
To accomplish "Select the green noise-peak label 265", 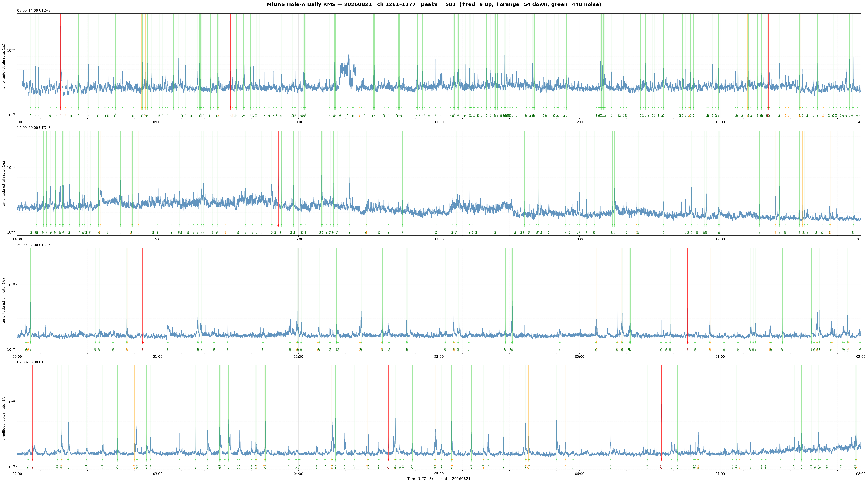I will click(x=306, y=232).
